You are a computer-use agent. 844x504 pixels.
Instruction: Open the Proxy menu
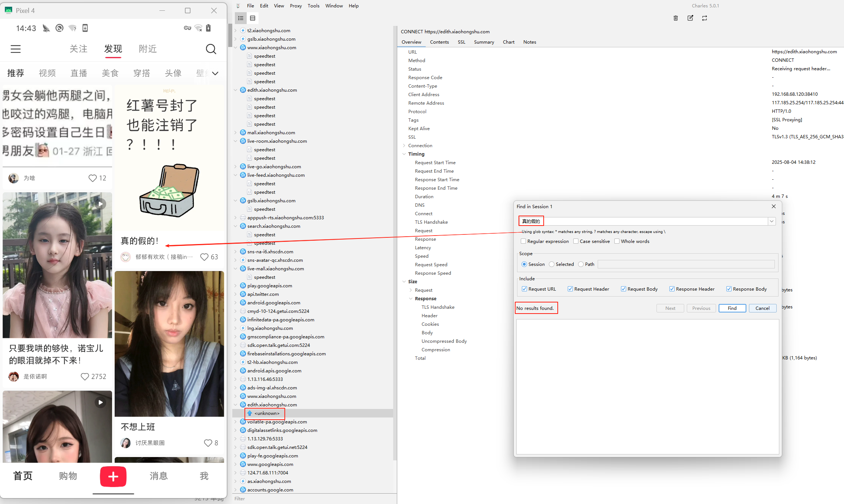coord(296,6)
